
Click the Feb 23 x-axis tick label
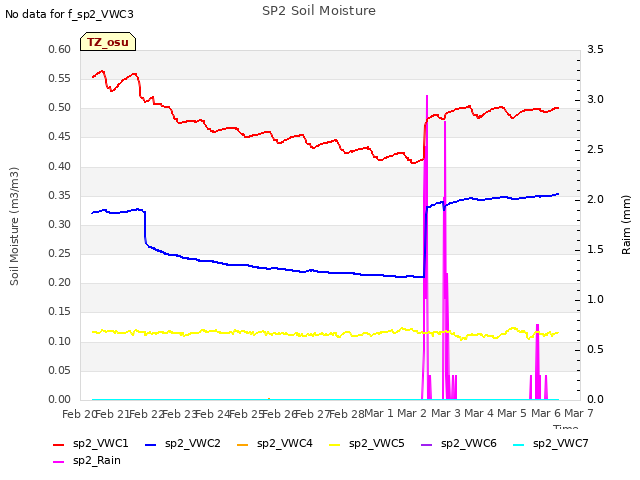click(x=179, y=414)
